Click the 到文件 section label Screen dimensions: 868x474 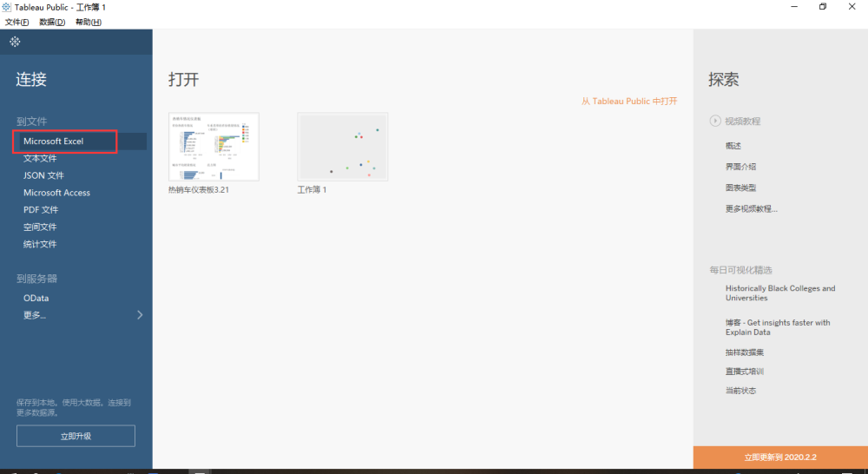pos(31,122)
